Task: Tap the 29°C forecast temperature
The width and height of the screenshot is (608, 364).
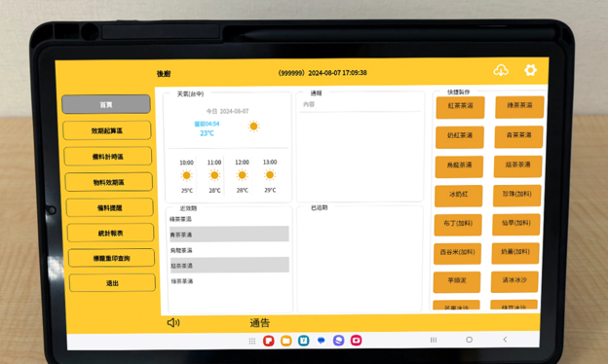Action: (x=270, y=190)
